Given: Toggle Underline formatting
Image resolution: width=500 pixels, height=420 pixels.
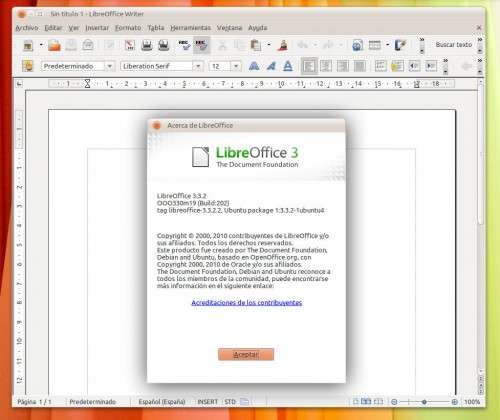Looking at the screenshot, I should (x=288, y=66).
